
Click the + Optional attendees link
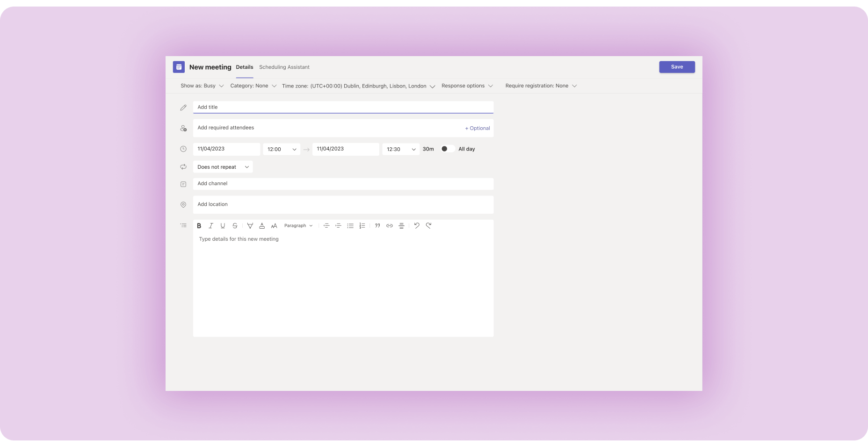point(477,128)
